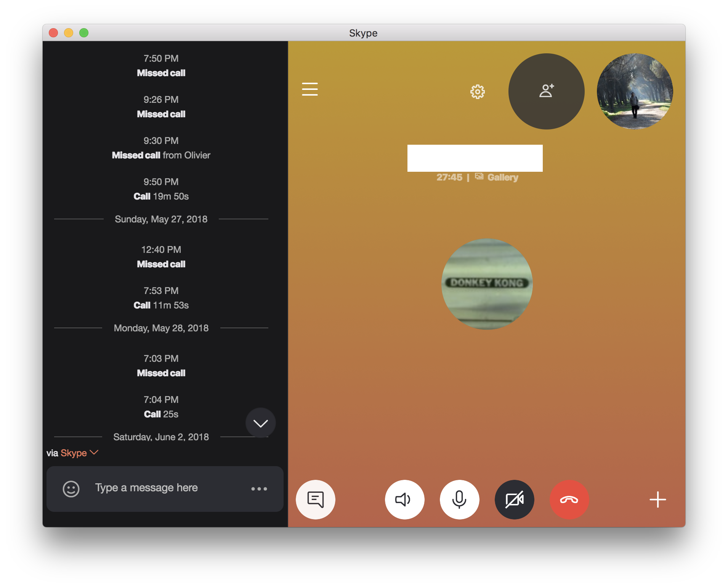Open call settings gear icon

477,92
